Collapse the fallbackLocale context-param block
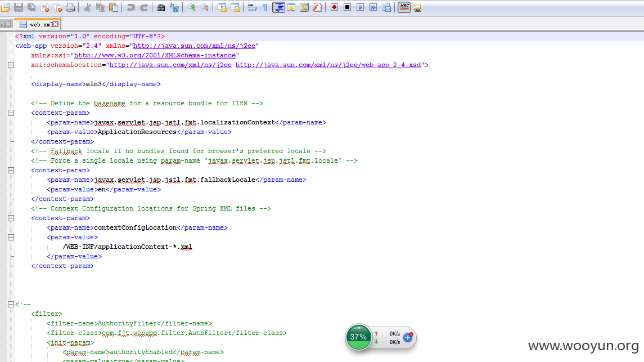 11,170
